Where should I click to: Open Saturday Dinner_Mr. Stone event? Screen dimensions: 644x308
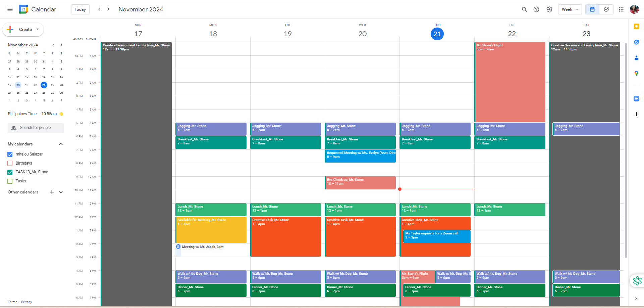coord(586,290)
